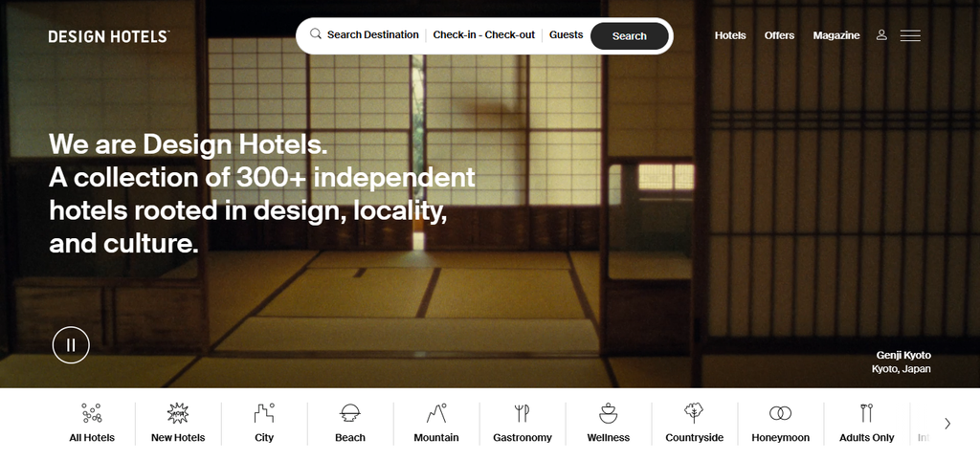
Task: Select the Beach category label
Action: tap(350, 438)
